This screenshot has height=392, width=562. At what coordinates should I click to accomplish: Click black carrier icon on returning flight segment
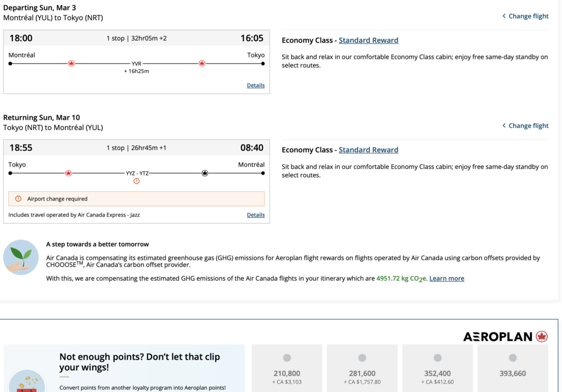(205, 173)
